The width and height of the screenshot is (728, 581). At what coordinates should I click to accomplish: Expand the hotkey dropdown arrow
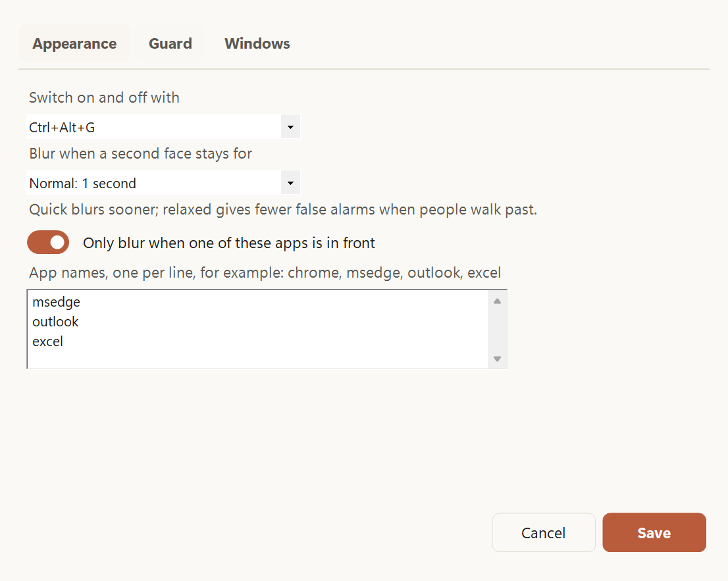point(290,127)
